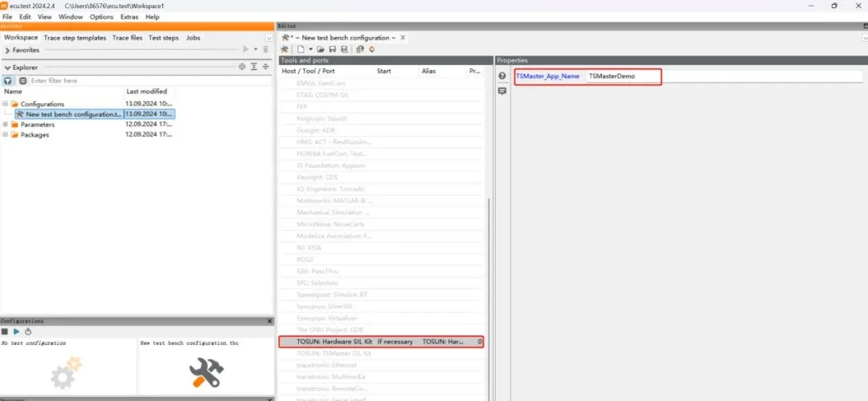Switch to the Test steps tab
This screenshot has height=401, width=868.
coord(164,38)
